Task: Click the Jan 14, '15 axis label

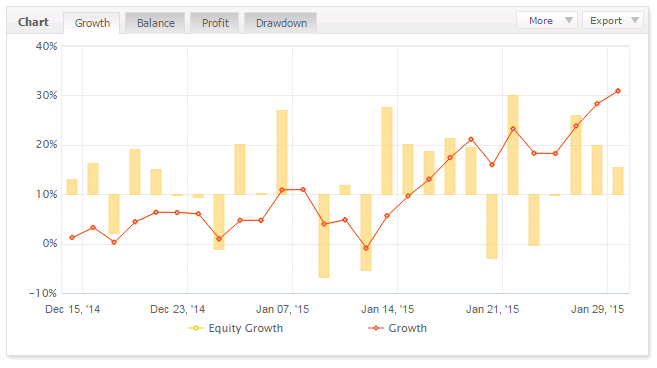Action: (x=387, y=309)
